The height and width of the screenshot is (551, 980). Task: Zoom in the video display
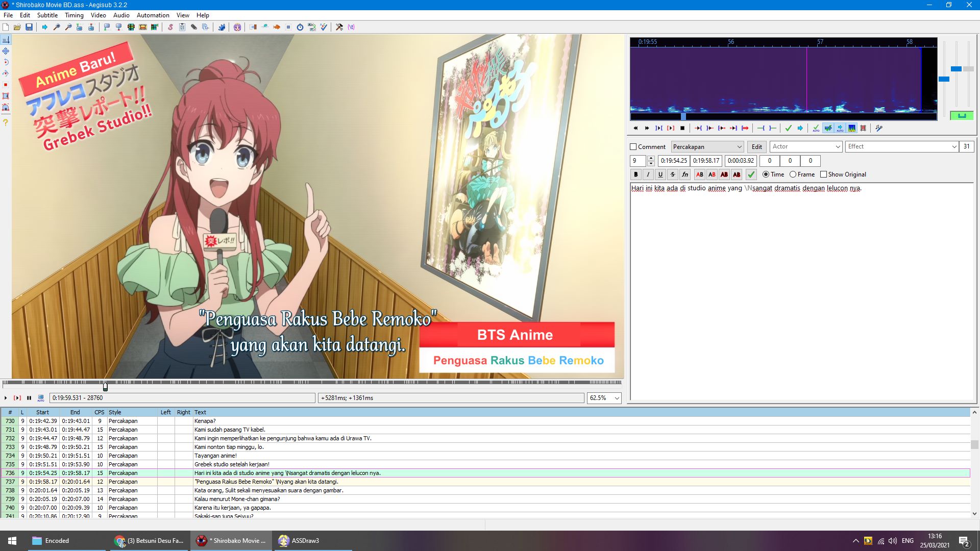(x=57, y=27)
